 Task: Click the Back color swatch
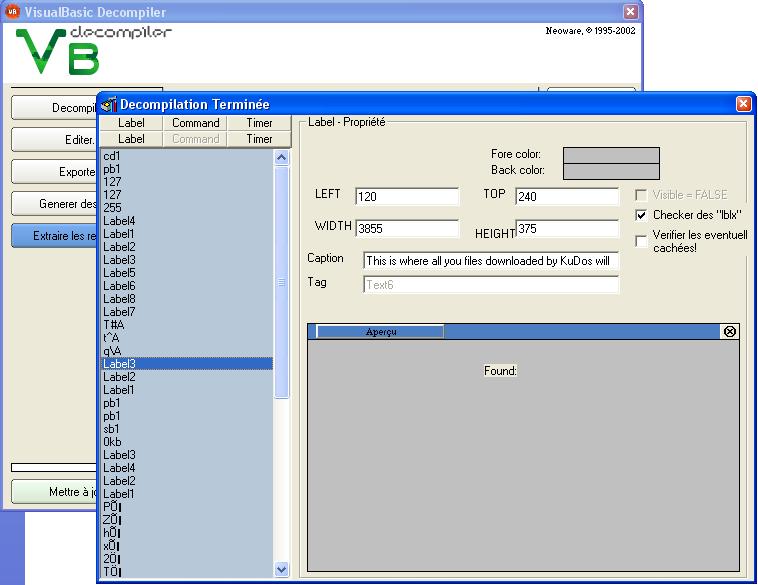pyautogui.click(x=611, y=171)
